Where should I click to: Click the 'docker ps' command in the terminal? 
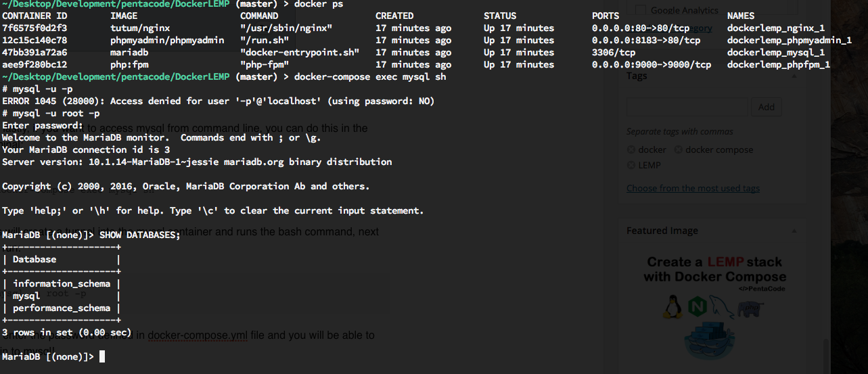[319, 4]
